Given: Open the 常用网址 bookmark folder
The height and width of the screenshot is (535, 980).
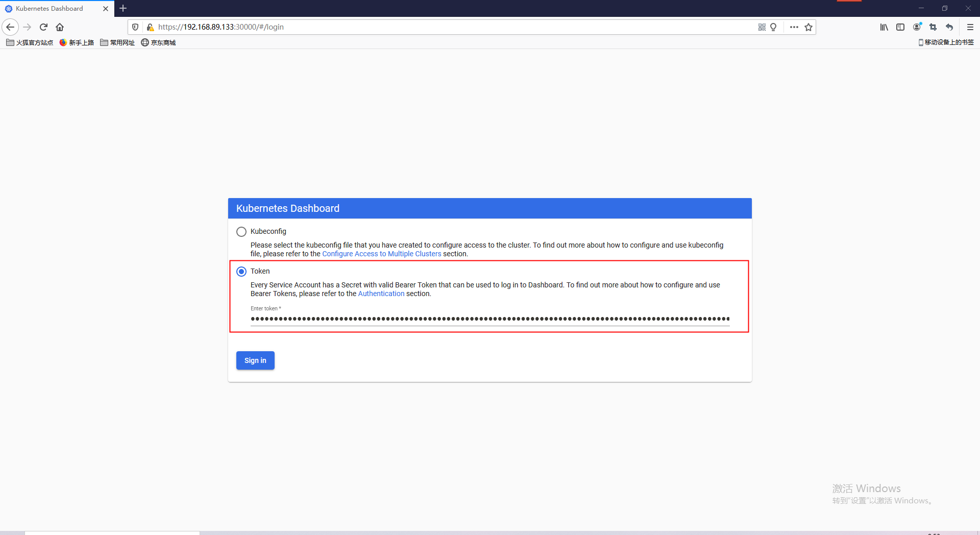Looking at the screenshot, I should (x=117, y=42).
